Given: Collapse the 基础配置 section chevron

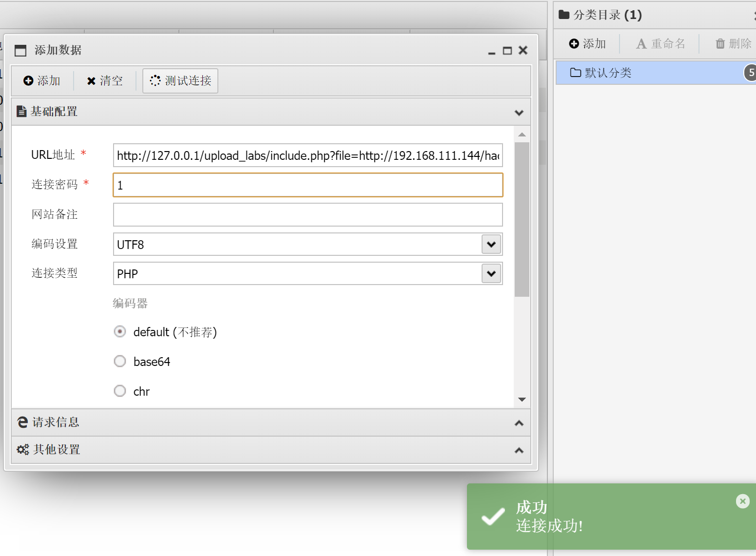Looking at the screenshot, I should tap(519, 113).
